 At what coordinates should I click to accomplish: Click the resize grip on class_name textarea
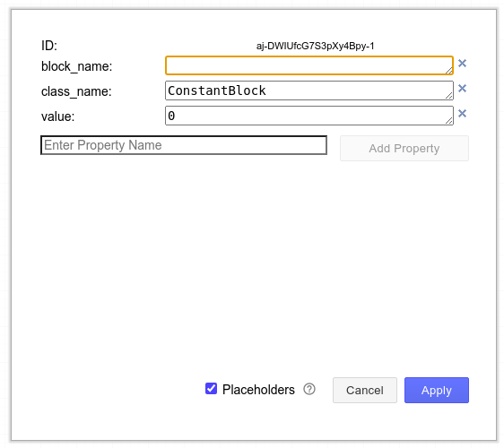click(449, 95)
